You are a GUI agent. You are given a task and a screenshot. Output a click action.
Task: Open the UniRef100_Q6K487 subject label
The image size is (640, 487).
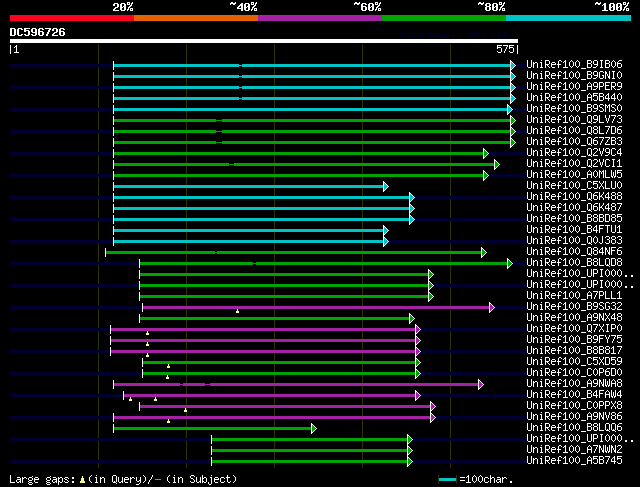click(x=574, y=208)
